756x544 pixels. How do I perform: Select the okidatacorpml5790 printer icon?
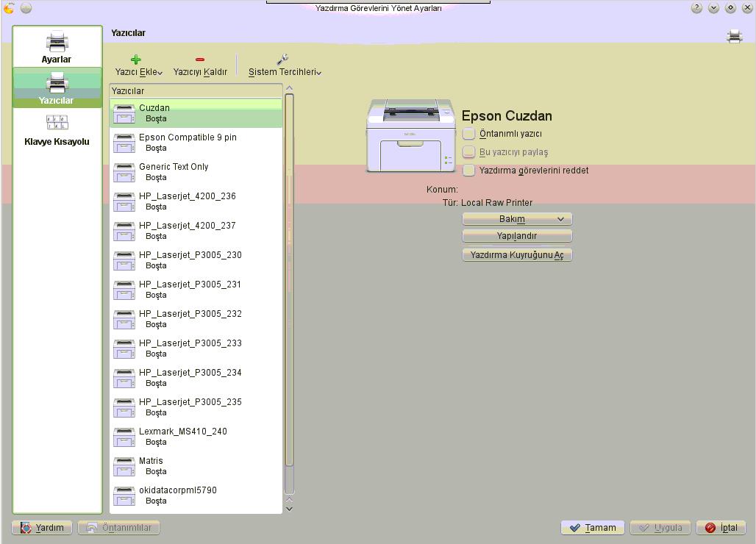(x=124, y=495)
